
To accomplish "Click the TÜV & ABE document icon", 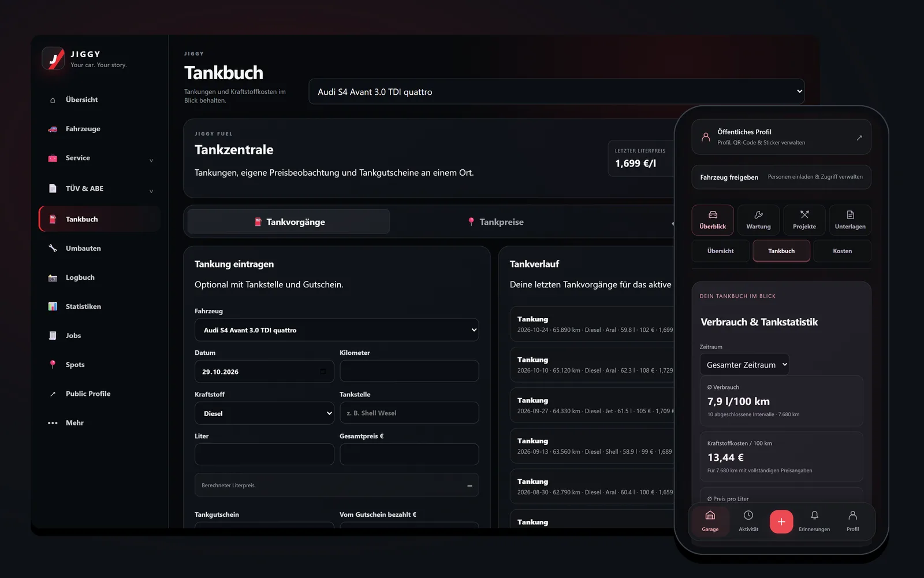I will (x=53, y=188).
